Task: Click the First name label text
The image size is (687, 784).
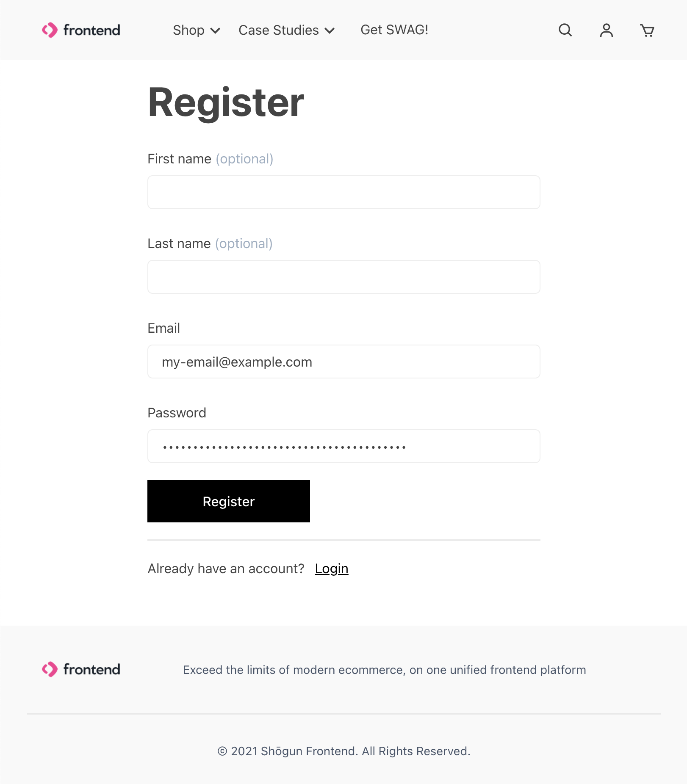Action: [x=179, y=159]
